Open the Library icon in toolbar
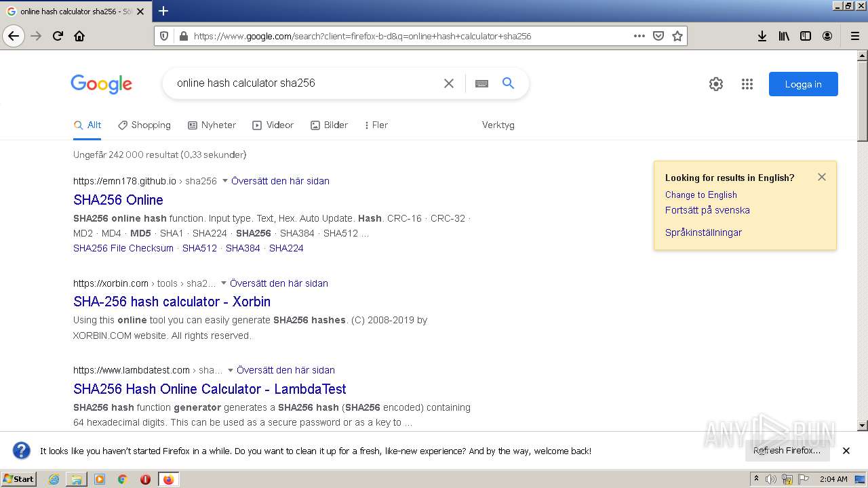The image size is (868, 488). click(x=784, y=36)
